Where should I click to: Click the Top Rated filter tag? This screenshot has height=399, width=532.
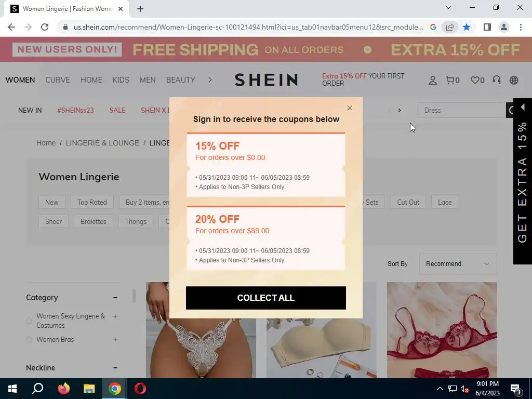pos(92,202)
